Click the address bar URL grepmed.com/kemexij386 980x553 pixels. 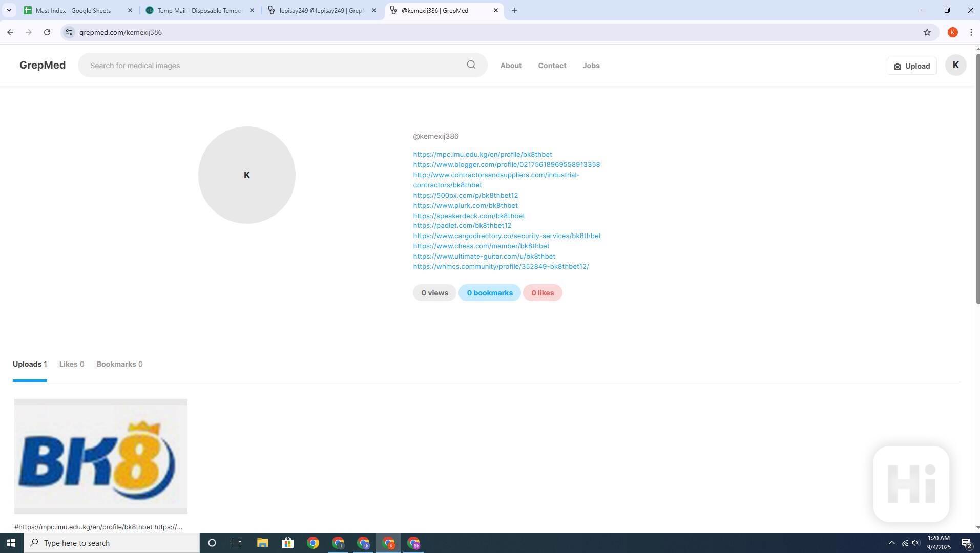coord(120,32)
